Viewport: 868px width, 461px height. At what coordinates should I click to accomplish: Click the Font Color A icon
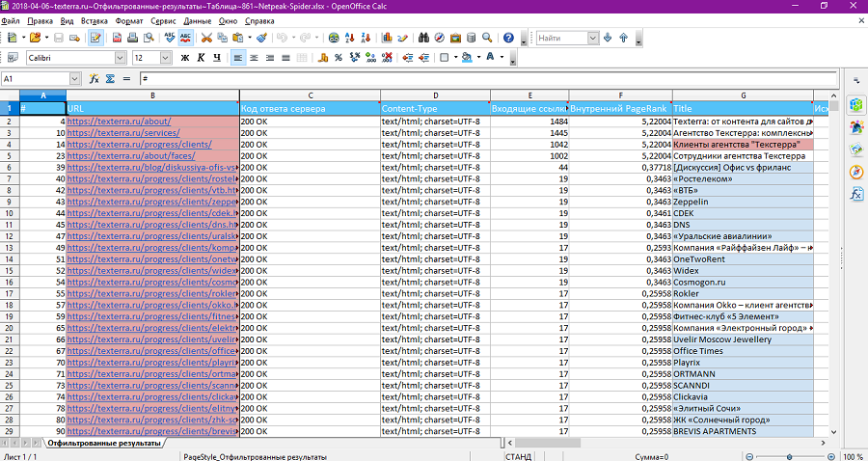pos(490,57)
